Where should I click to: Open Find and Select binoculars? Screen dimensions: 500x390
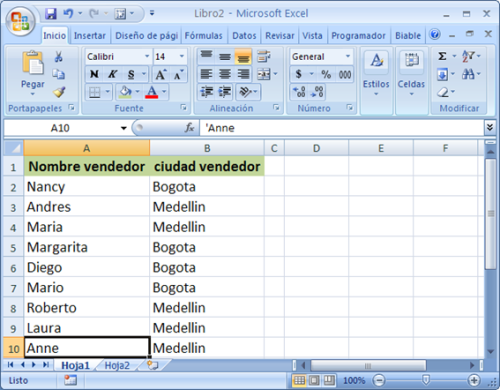coord(468,74)
